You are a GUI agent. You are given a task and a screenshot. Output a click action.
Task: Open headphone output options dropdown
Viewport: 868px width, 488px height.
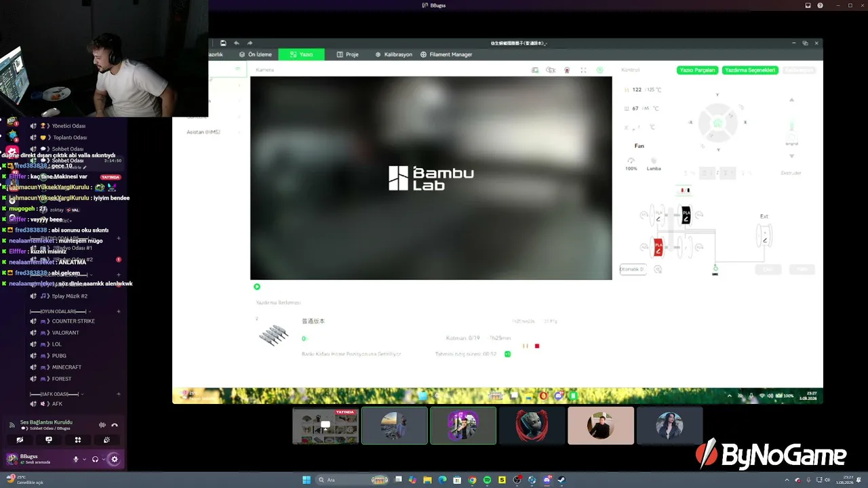pyautogui.click(x=103, y=460)
